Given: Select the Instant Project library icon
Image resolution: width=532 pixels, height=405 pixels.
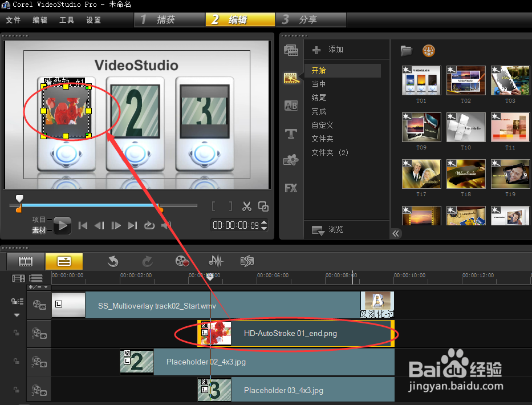Looking at the screenshot, I should (291, 78).
